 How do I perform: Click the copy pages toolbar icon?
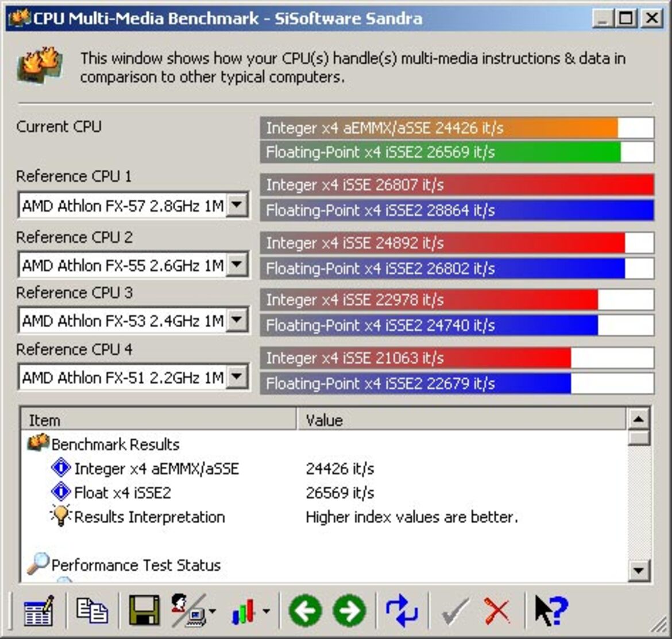coord(92,610)
